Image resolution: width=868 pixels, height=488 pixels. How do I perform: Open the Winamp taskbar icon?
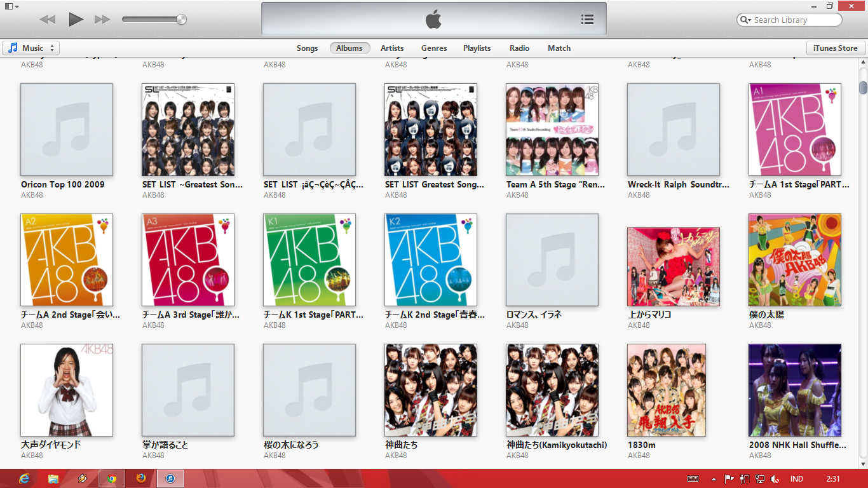[83, 478]
